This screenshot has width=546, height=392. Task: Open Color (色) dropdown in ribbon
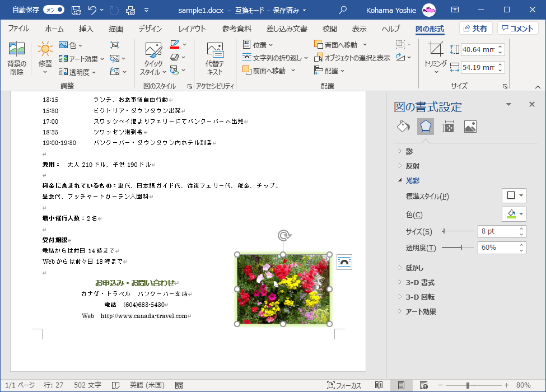tap(71, 45)
